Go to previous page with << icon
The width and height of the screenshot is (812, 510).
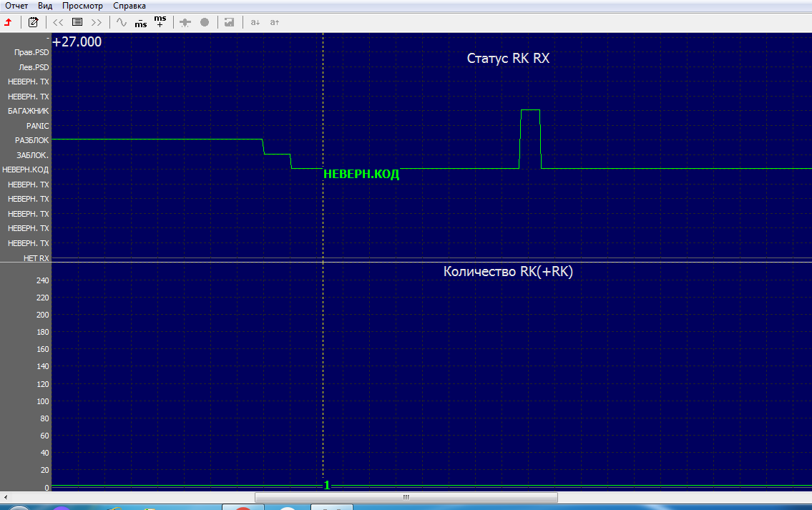point(58,22)
